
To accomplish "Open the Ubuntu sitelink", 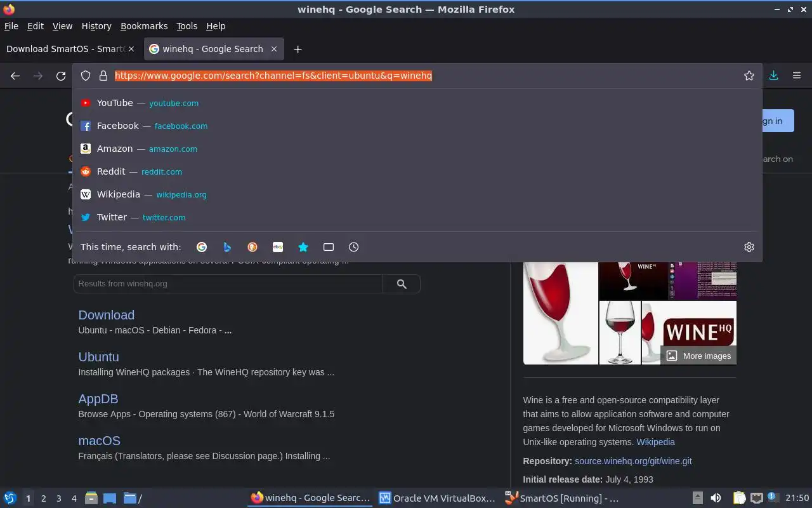I will (x=98, y=357).
